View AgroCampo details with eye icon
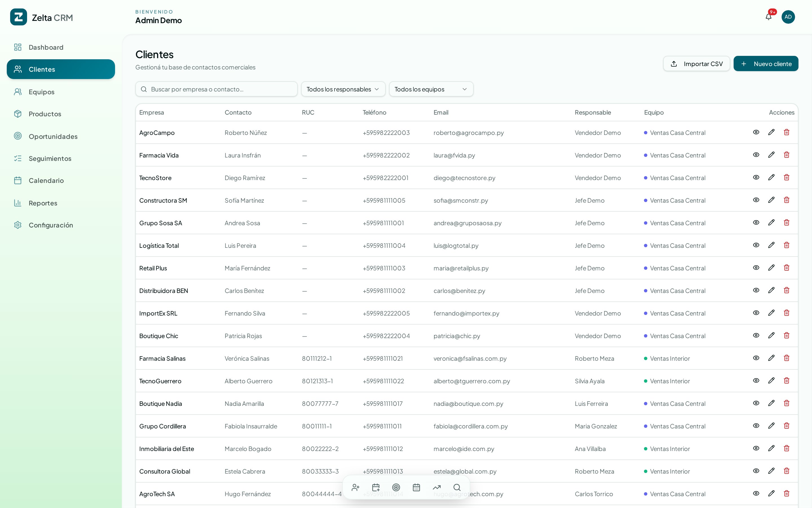The image size is (812, 508). (756, 132)
